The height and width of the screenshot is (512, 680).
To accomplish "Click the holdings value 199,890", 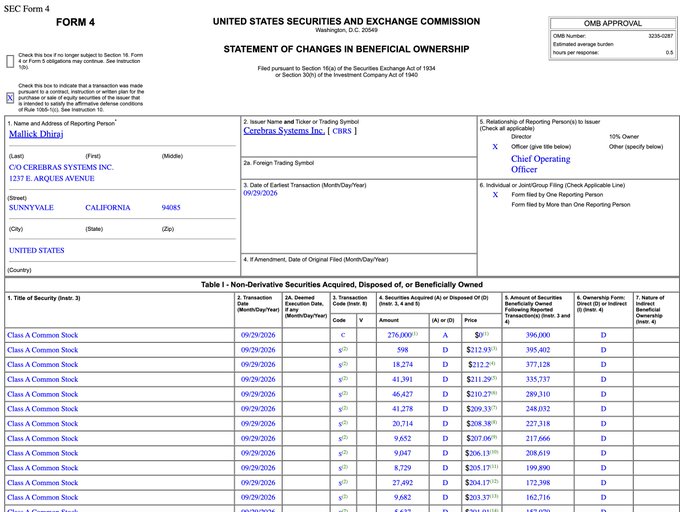I will [x=538, y=468].
